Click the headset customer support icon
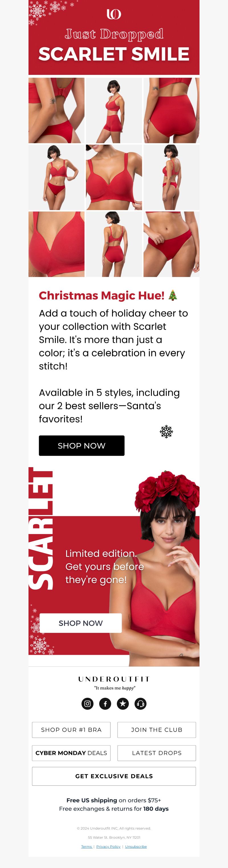228x868 pixels. [x=141, y=703]
